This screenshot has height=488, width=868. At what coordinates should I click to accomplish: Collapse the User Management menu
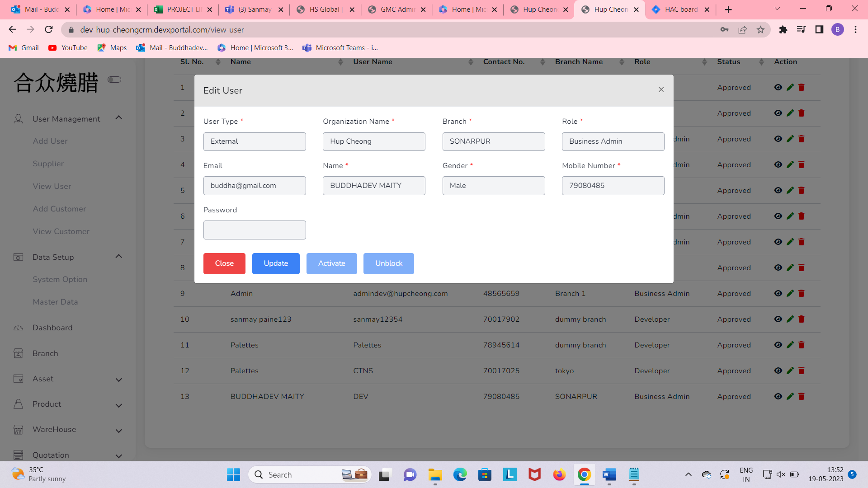coord(119,118)
